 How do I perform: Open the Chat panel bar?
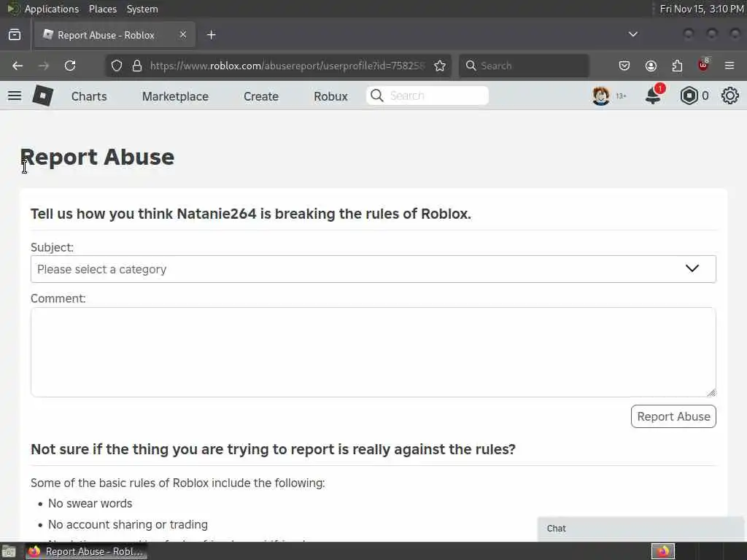click(640, 529)
